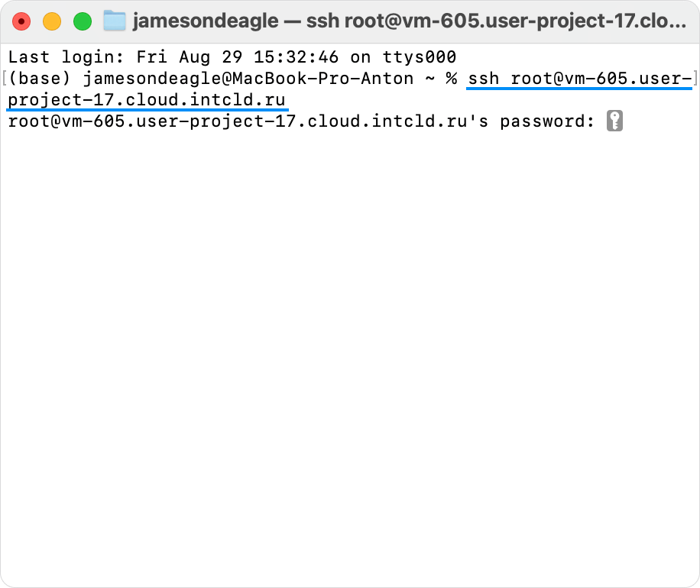Image resolution: width=700 pixels, height=588 pixels.
Task: Click the underlined "project-17.cloud.intcld.ru" text
Action: [x=147, y=100]
